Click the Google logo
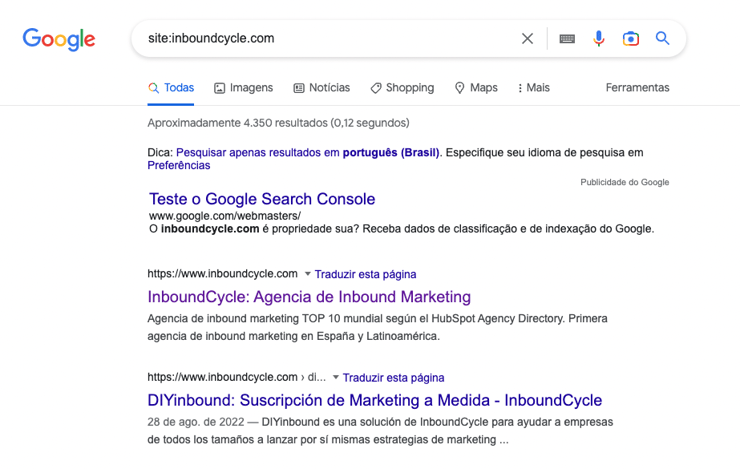This screenshot has width=740, height=469. (59, 39)
